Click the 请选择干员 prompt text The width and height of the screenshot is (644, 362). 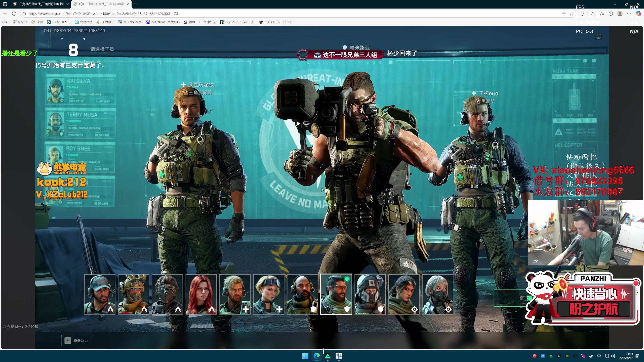click(102, 49)
